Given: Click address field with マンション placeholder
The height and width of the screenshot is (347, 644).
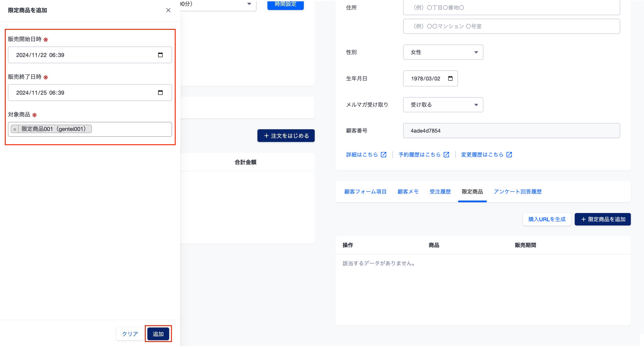Looking at the screenshot, I should pyautogui.click(x=511, y=26).
